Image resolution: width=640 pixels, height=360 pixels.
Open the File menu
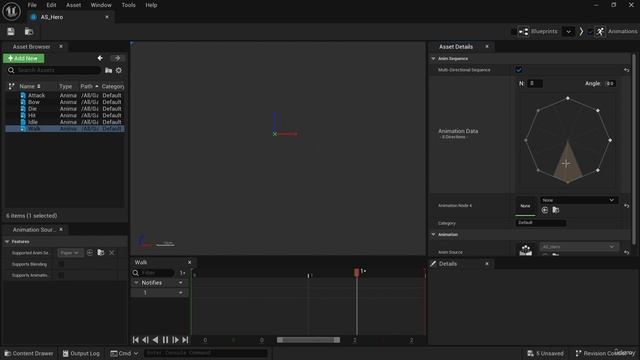[x=32, y=5]
